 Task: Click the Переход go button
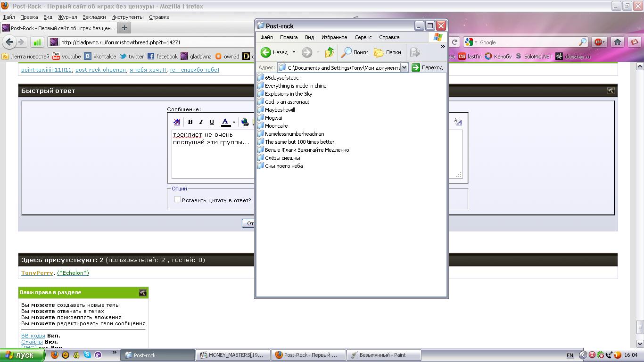(x=427, y=67)
